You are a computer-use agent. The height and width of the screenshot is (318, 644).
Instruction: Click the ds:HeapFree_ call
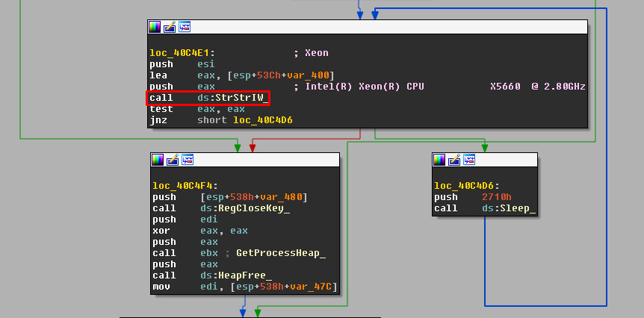236,275
